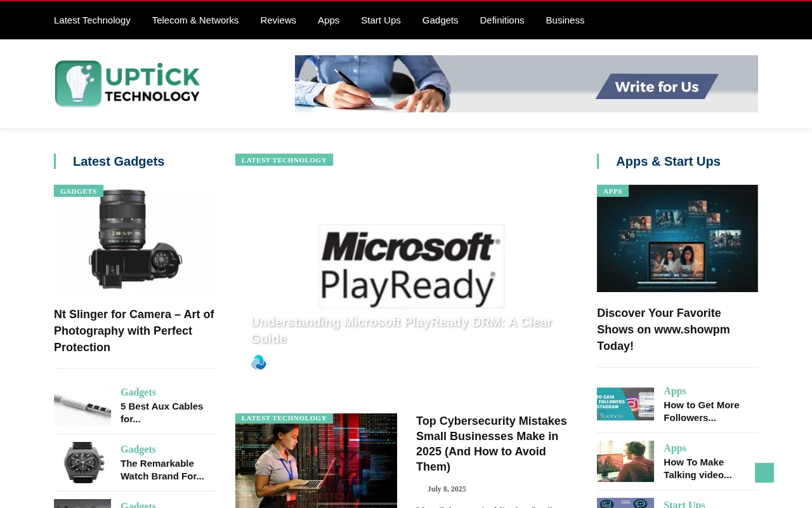Select Start Ups in navigation bar

(x=381, y=20)
